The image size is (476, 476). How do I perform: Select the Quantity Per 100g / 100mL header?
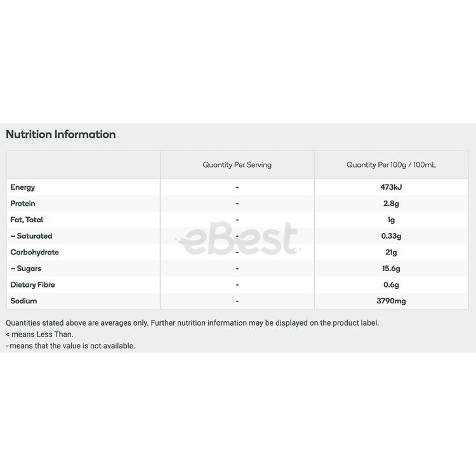[391, 165]
